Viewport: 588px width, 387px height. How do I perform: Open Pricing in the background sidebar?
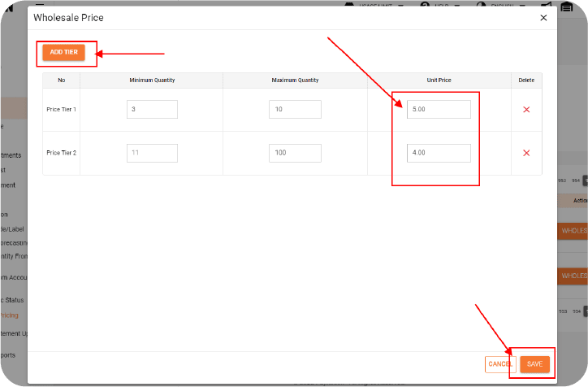(10, 315)
